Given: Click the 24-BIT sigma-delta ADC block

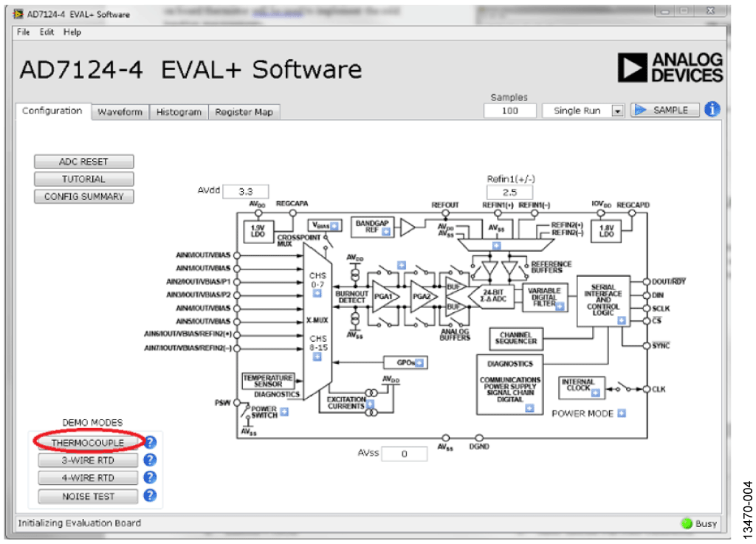Looking at the screenshot, I should click(x=492, y=296).
